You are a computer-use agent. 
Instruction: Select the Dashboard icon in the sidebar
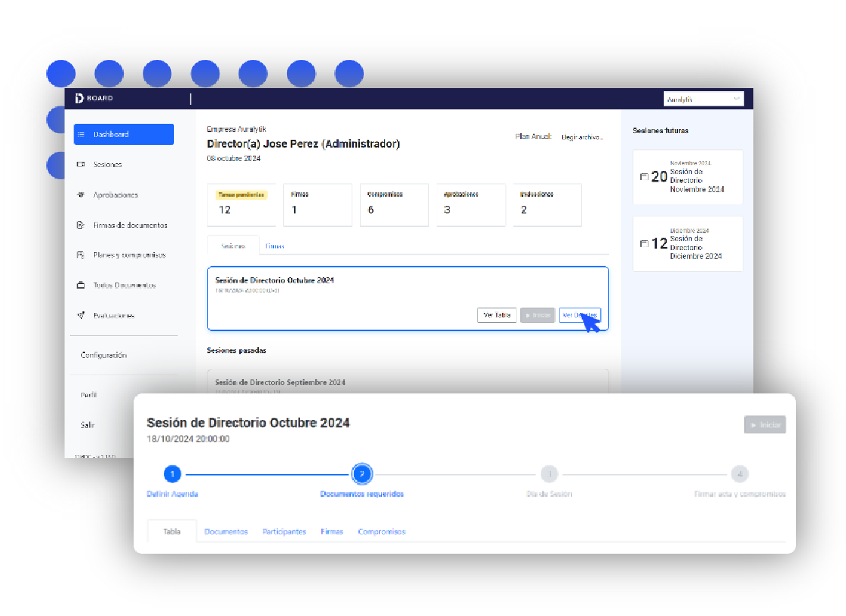point(81,134)
